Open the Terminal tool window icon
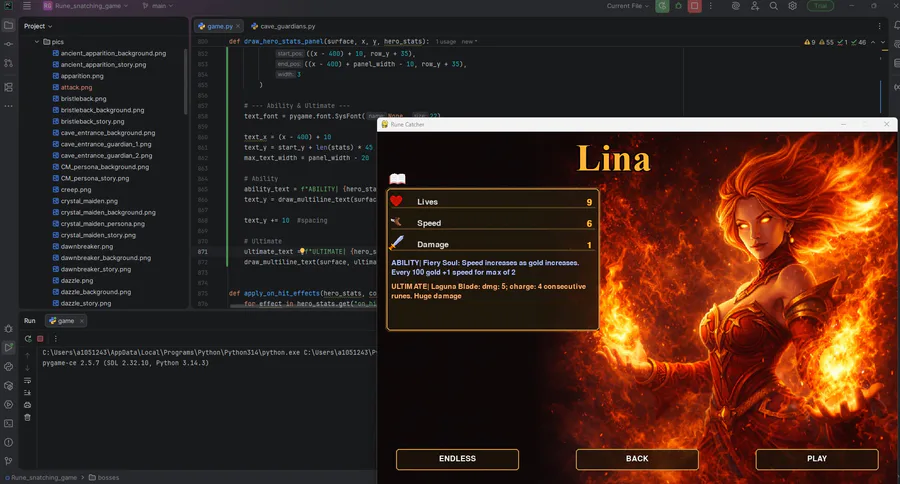This screenshot has height=484, width=900. pos(9,423)
